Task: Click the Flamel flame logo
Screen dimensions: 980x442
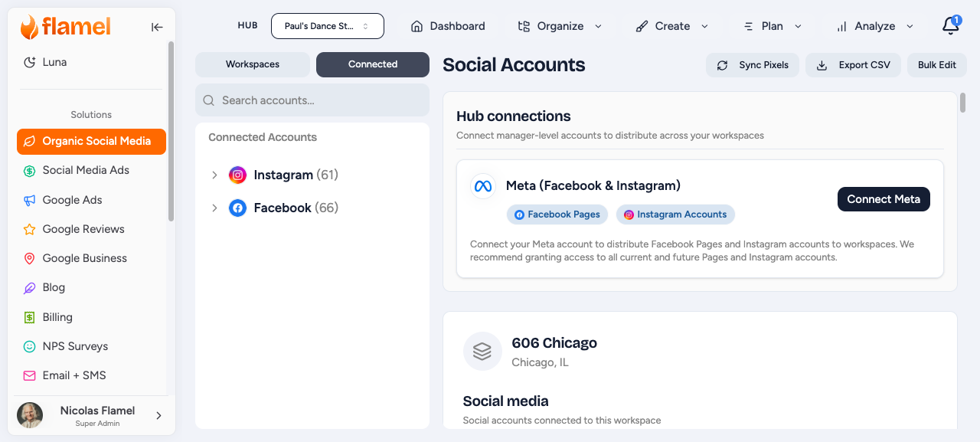Action: (29, 27)
